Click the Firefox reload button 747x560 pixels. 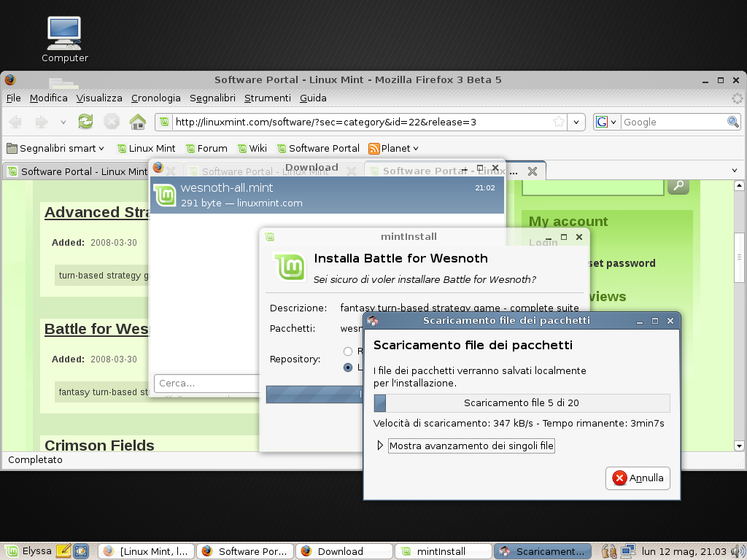86,122
